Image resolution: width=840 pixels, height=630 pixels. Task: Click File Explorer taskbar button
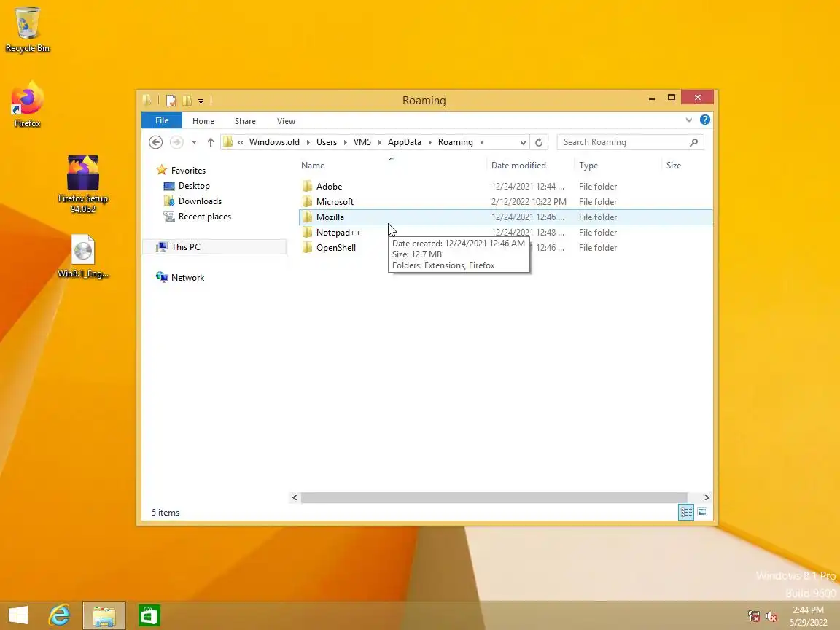104,615
